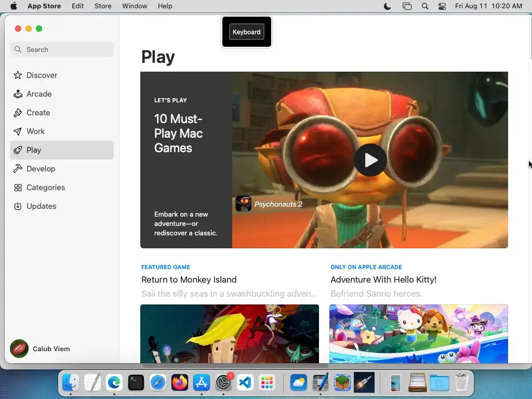This screenshot has width=532, height=399.
Task: Open the Arcade section in sidebar
Action: click(62, 94)
